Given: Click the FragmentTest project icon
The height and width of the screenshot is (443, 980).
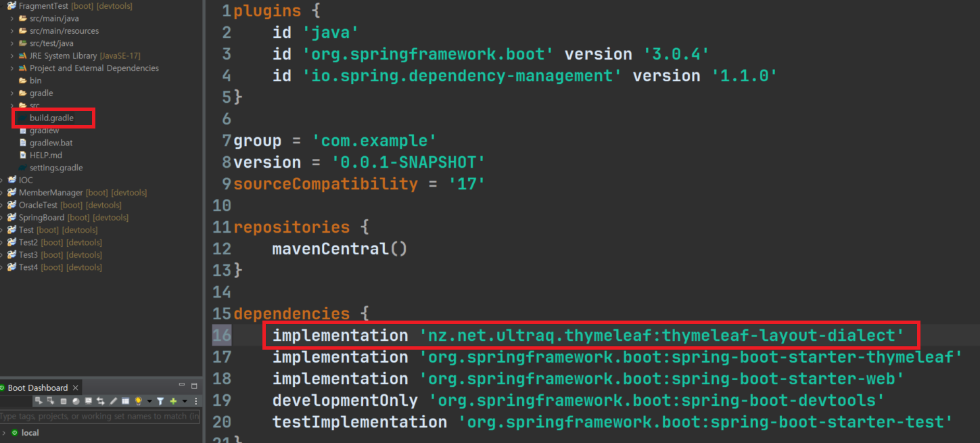Looking at the screenshot, I should coord(11,6).
